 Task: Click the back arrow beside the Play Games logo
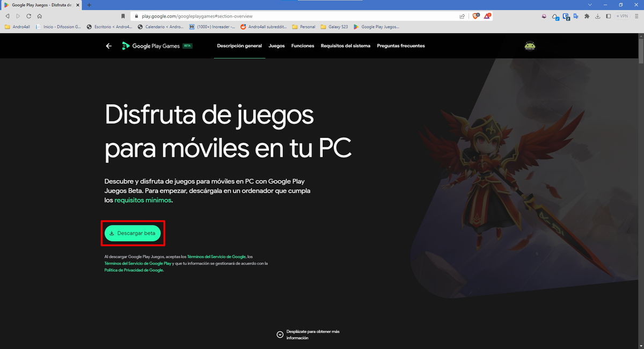coord(108,46)
